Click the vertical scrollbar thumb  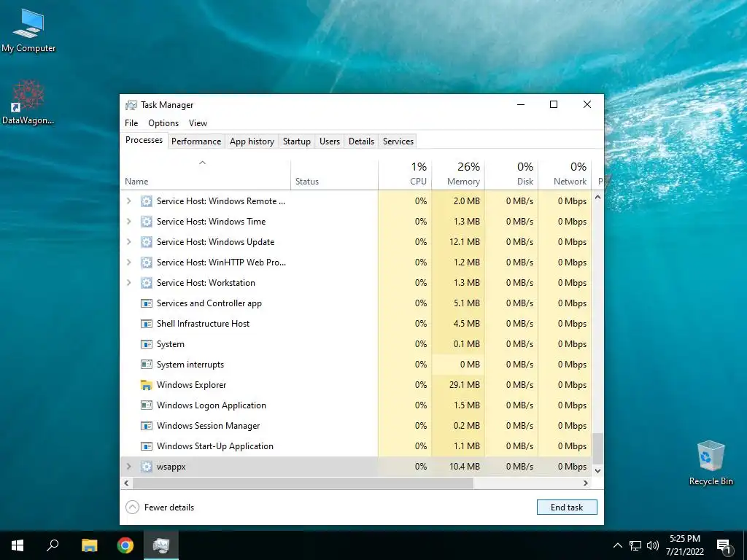[598, 448]
